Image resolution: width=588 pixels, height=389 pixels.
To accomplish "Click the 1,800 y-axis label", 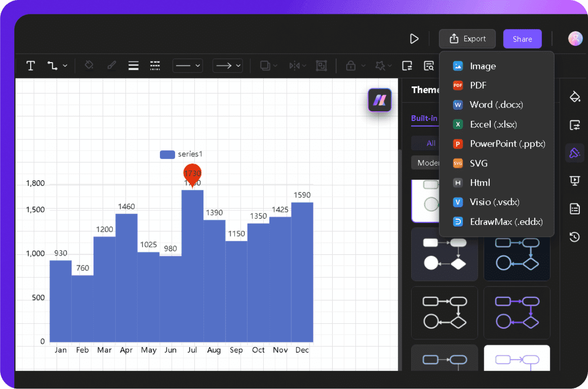I will [x=35, y=183].
